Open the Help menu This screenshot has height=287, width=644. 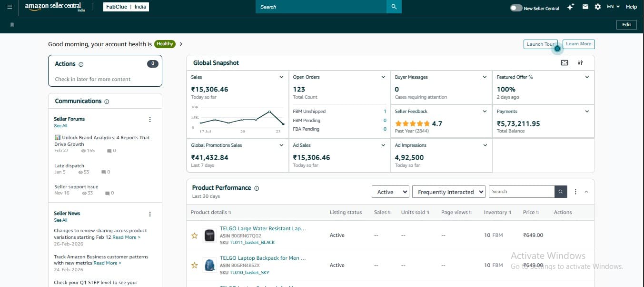tap(631, 7)
